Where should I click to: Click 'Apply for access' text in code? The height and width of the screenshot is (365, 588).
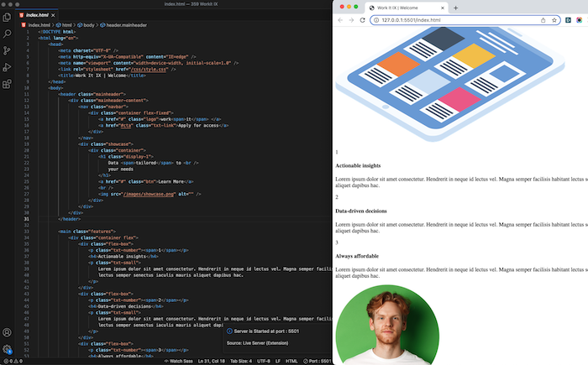pyautogui.click(x=198, y=126)
